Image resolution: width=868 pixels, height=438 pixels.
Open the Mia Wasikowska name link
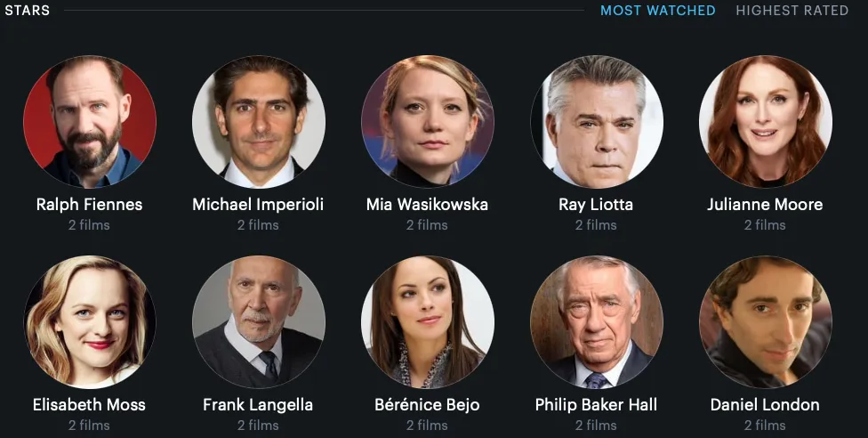click(x=428, y=205)
